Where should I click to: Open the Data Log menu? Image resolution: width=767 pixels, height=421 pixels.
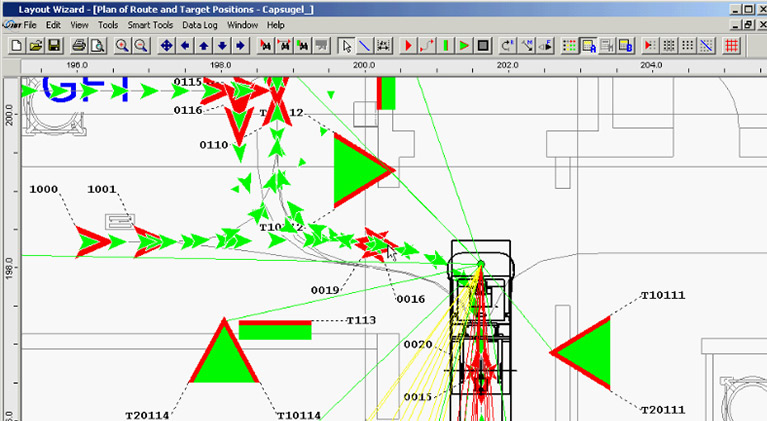click(x=201, y=24)
